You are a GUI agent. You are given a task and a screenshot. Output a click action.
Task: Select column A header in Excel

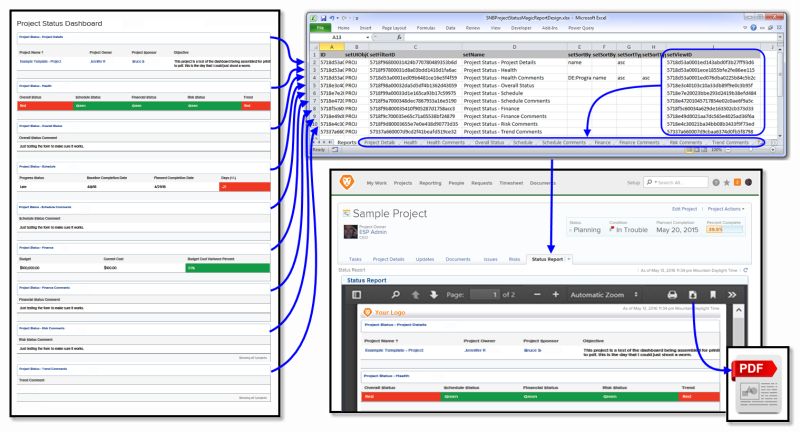[332, 47]
